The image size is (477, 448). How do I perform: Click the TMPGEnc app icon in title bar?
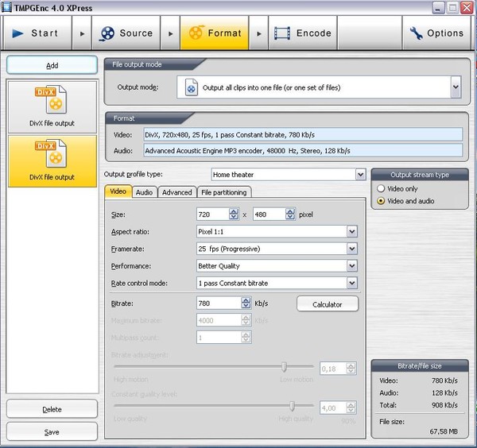click(6, 7)
